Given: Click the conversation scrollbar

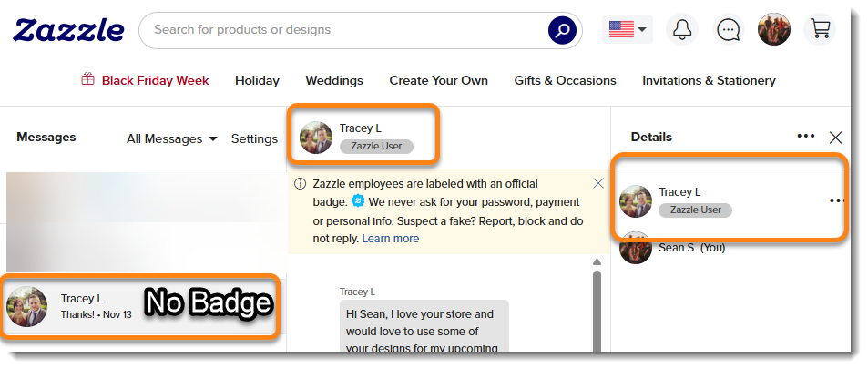Looking at the screenshot, I should [x=597, y=310].
